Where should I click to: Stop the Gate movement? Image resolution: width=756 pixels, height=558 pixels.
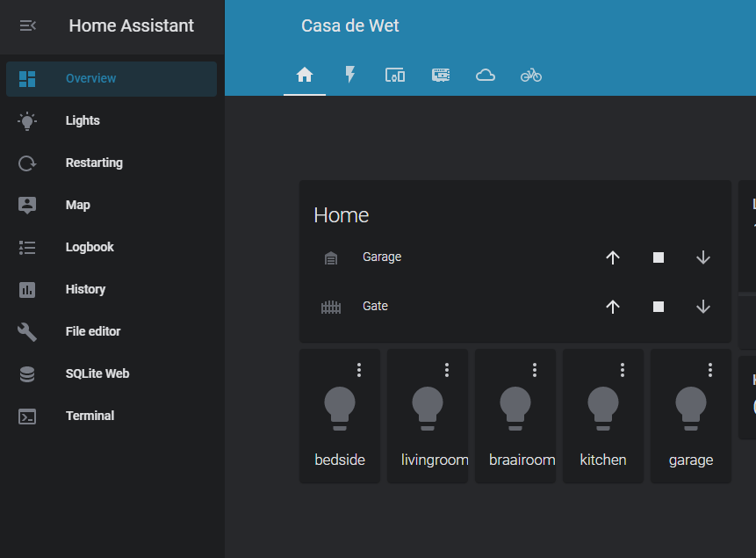point(659,307)
